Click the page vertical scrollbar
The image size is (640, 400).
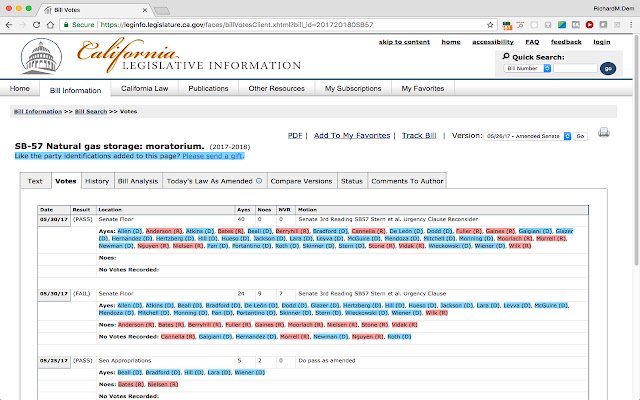[636, 151]
